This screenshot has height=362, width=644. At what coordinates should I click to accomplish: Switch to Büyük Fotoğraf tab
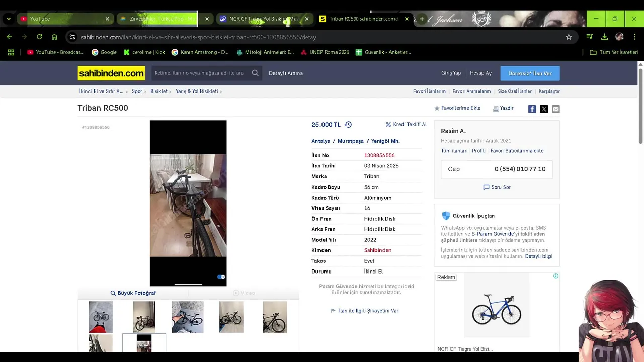tap(133, 293)
